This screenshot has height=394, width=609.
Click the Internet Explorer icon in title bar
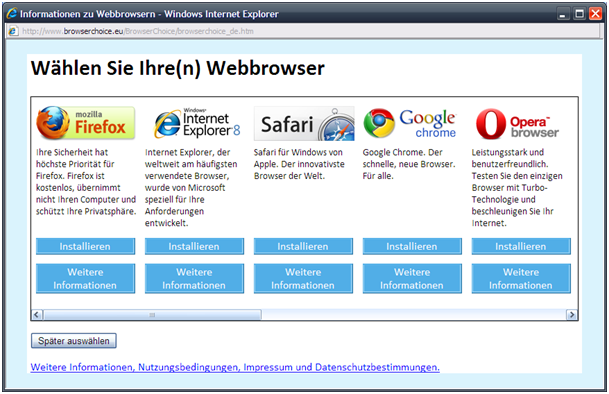12,14
